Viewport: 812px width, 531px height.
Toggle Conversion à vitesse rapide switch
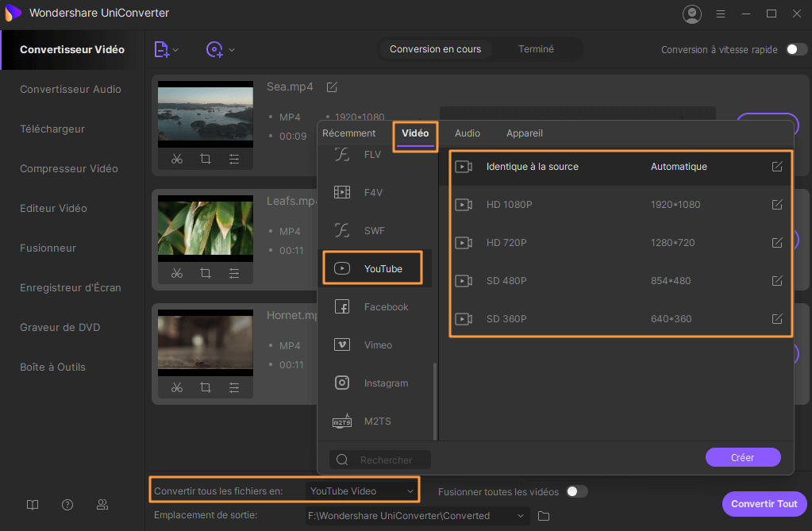click(796, 49)
